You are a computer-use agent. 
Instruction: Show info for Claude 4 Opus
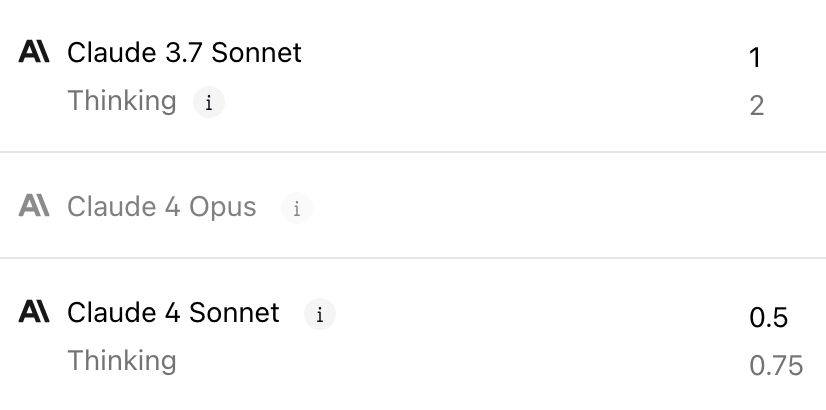click(296, 208)
